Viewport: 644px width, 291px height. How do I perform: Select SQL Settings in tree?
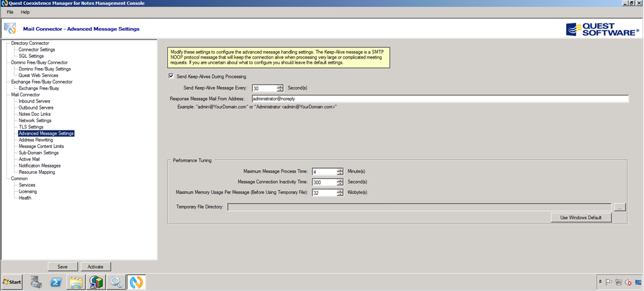coord(31,56)
